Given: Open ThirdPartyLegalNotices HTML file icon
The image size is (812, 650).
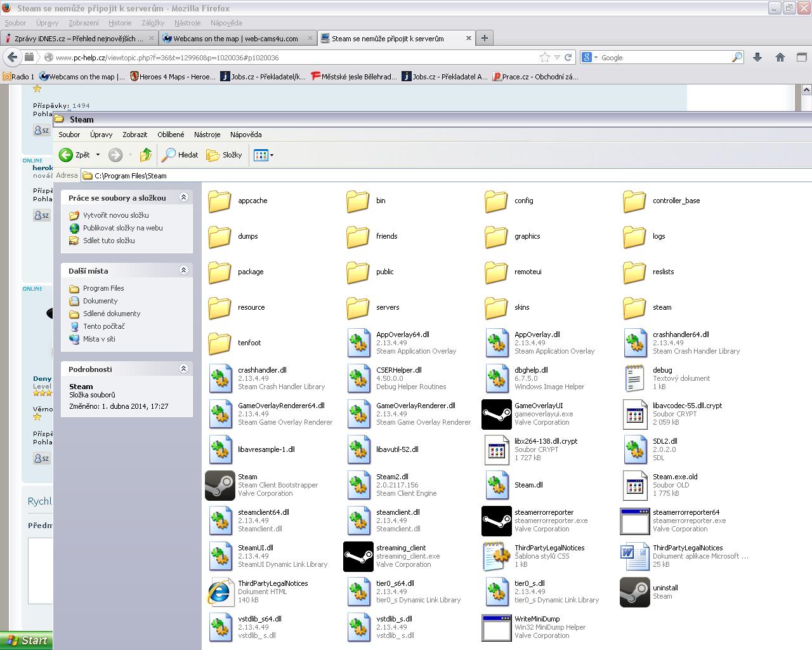Looking at the screenshot, I should (220, 592).
